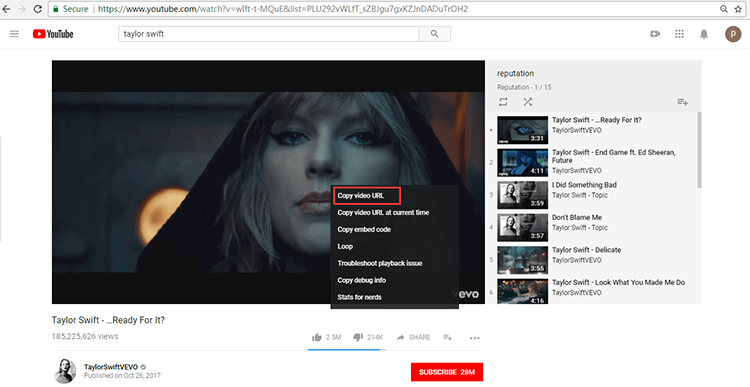The height and width of the screenshot is (387, 750).
Task: Click save playlist icon in reputation panel
Action: coord(683,102)
